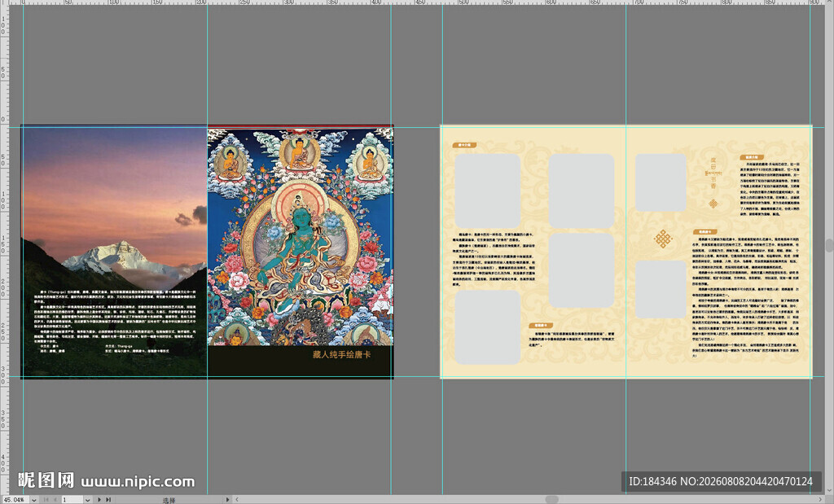Click the 选择 status bar text
The width and height of the screenshot is (834, 504).
tap(169, 500)
